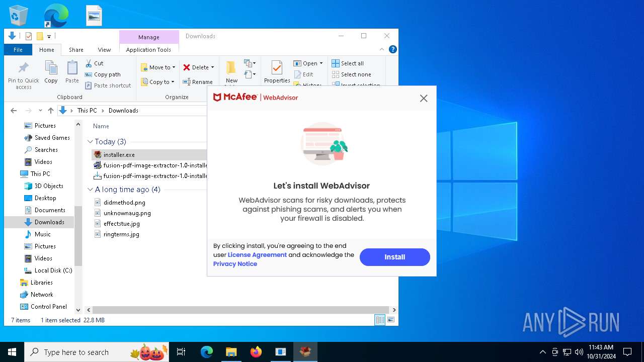Screen dimensions: 644x362
Task: Click This PC in the address bar
Action: point(87,111)
